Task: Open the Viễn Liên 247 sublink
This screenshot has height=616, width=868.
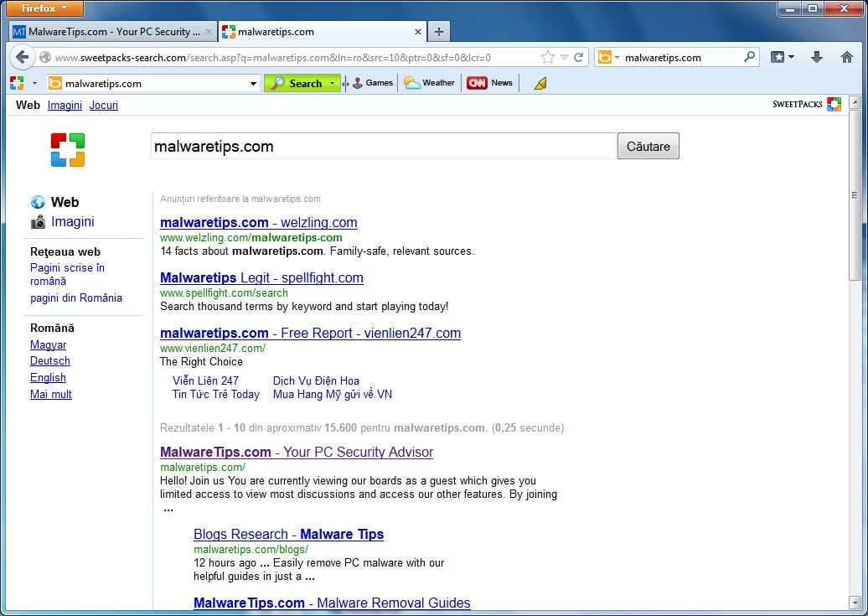Action: 205,380
